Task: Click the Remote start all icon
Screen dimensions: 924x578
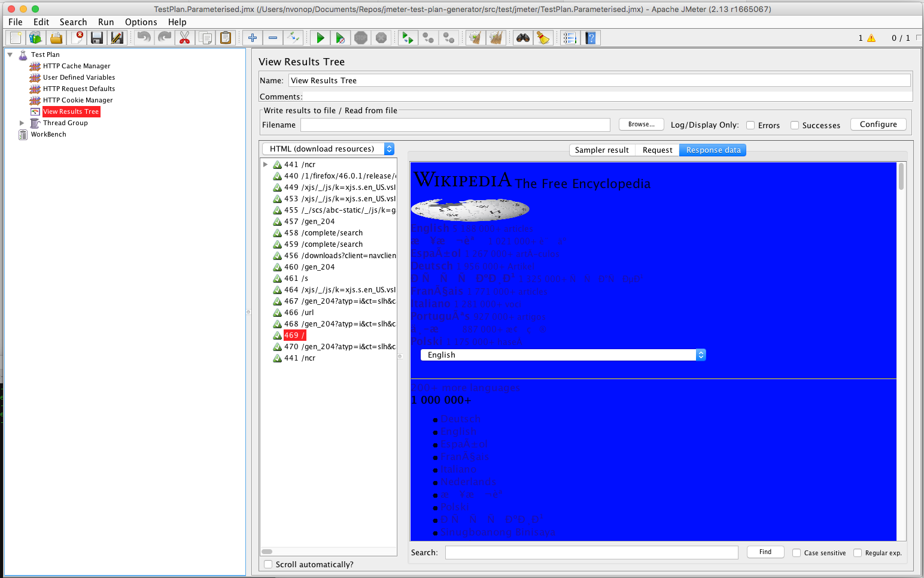Action: coord(408,38)
